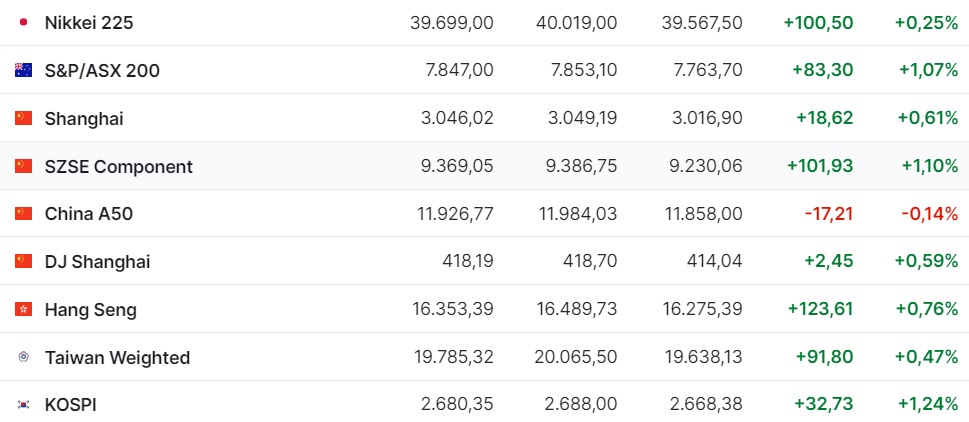Viewport: 969px width, 422px height.
Task: Click the Japan flag icon beside Nikkei 225
Action: point(23,23)
